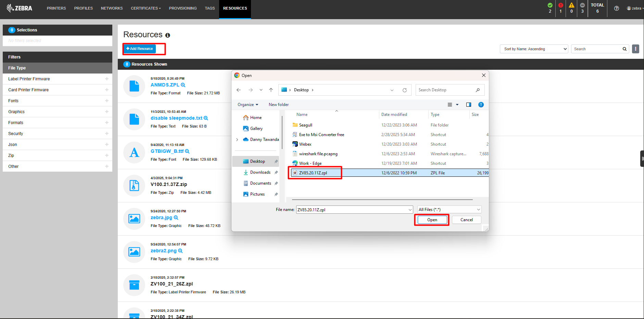The height and width of the screenshot is (319, 644).
Task: Click the gray offline status icon
Action: [x=582, y=5]
